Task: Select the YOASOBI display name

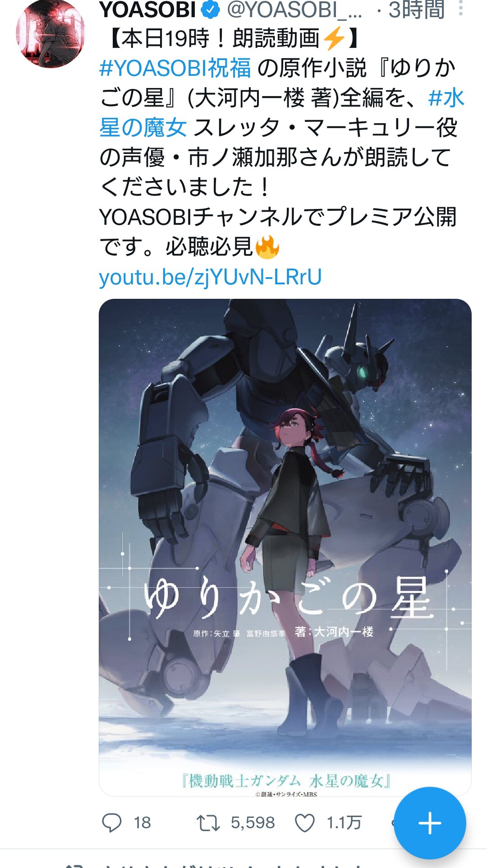Action: coord(147,10)
